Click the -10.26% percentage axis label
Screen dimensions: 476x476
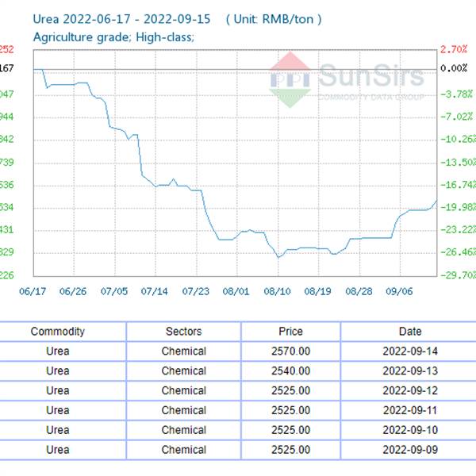click(458, 139)
